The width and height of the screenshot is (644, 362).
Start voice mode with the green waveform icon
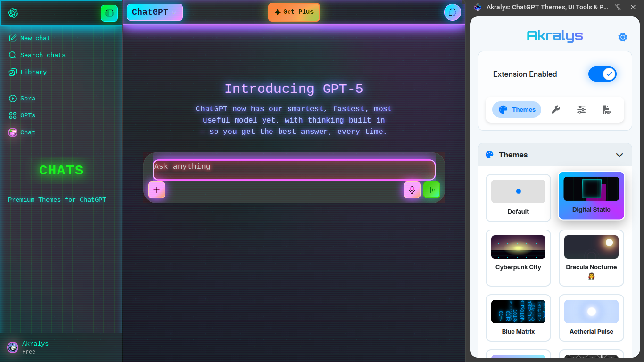(432, 190)
